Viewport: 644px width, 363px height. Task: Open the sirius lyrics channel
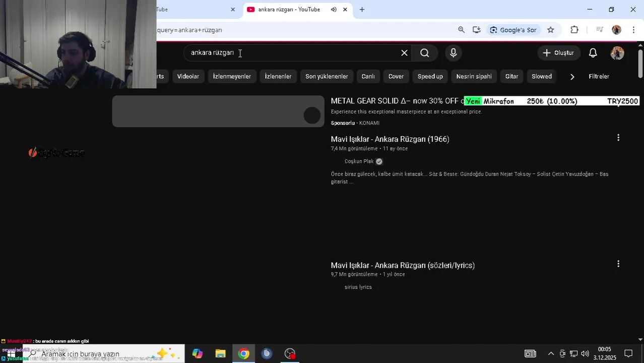tap(358, 287)
